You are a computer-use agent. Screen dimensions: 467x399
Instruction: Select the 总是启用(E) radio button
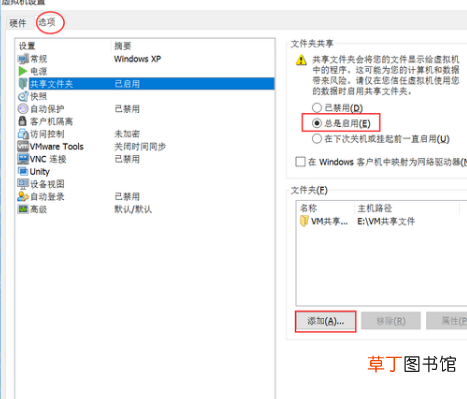coord(317,123)
